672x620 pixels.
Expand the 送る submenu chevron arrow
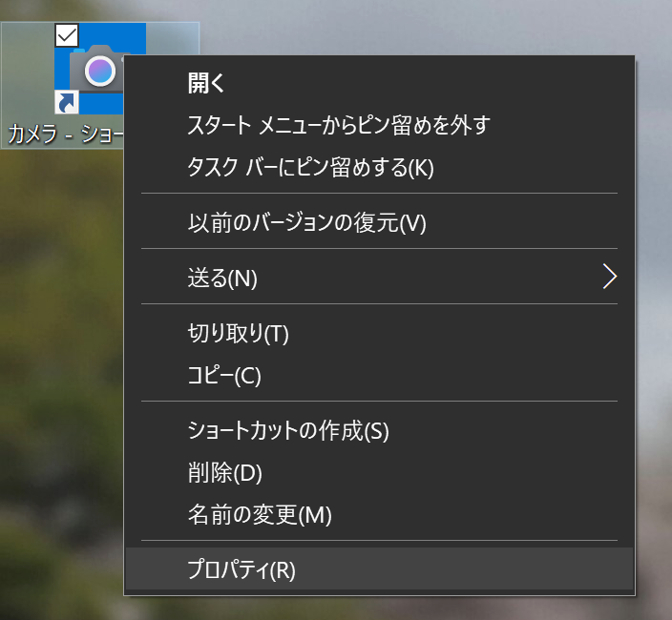[x=609, y=277]
